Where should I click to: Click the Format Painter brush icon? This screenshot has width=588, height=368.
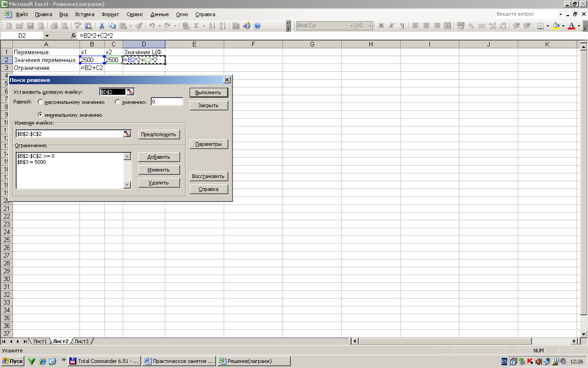pos(139,26)
